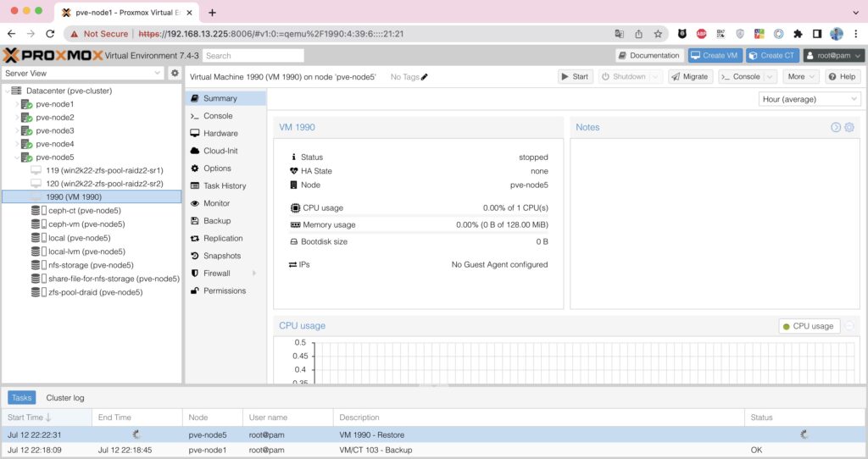
Task: Open the Documentation button
Action: tap(648, 55)
